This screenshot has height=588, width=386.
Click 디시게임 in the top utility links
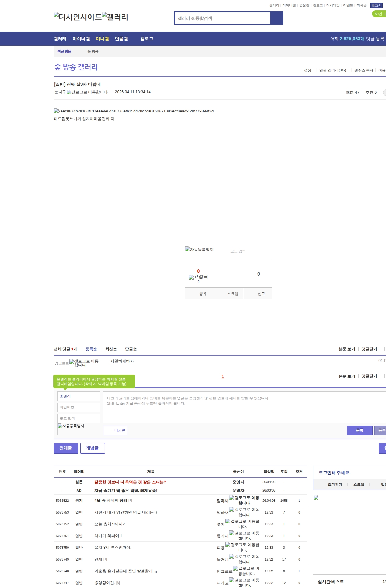pyautogui.click(x=333, y=5)
